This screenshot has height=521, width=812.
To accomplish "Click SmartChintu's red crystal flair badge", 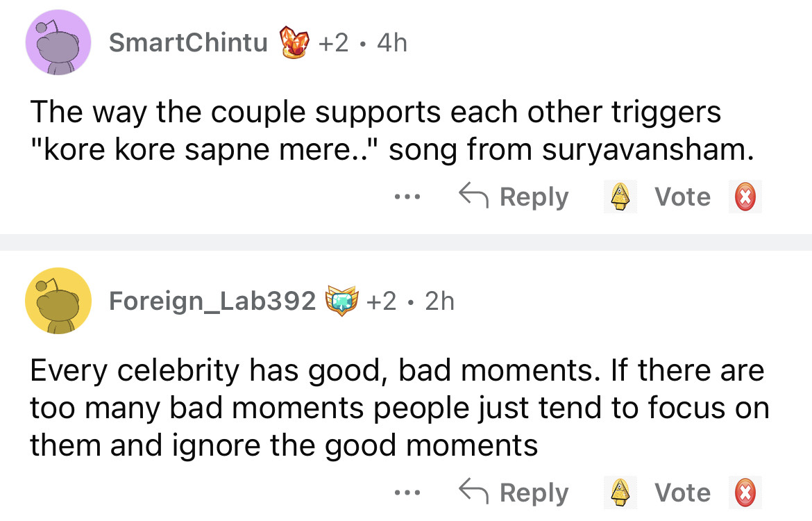I will coord(293,43).
